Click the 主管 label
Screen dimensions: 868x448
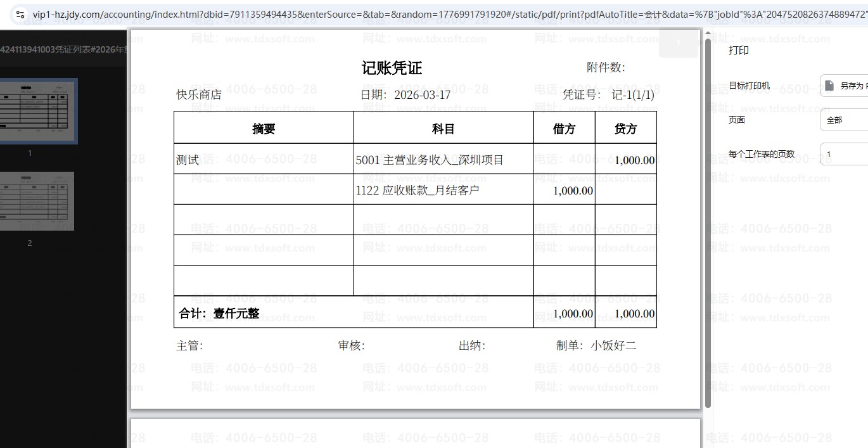point(189,346)
